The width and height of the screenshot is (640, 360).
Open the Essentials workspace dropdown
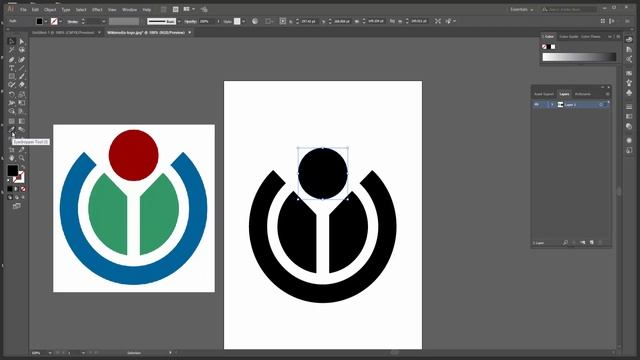522,9
